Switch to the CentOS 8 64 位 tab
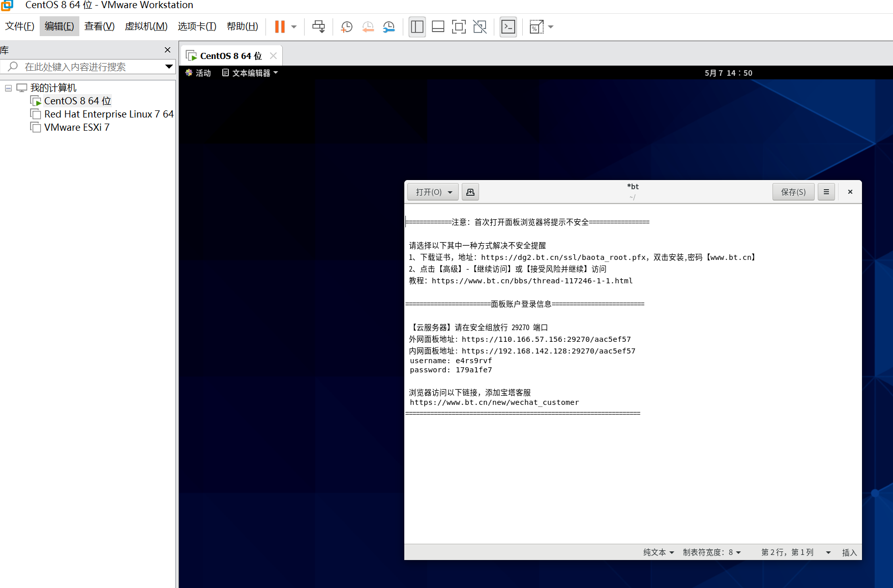Image resolution: width=893 pixels, height=588 pixels. click(x=230, y=56)
